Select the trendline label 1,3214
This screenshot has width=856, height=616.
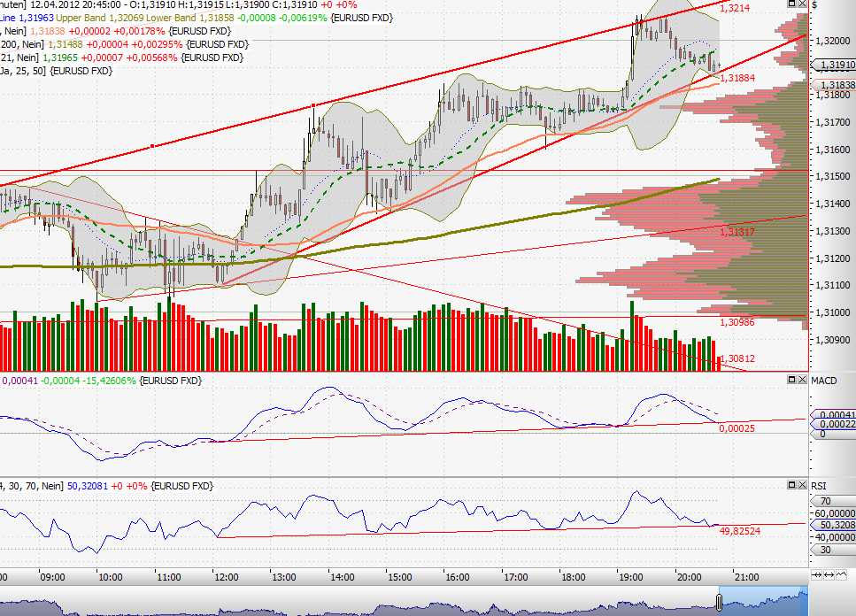point(734,8)
